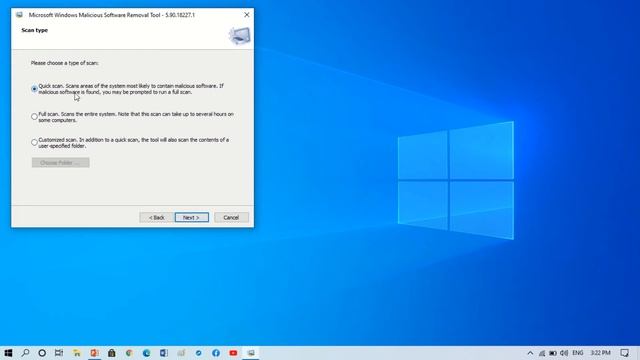Launch Google Chrome from the taskbar
Viewport: 640px width, 360px height.
coord(129,353)
